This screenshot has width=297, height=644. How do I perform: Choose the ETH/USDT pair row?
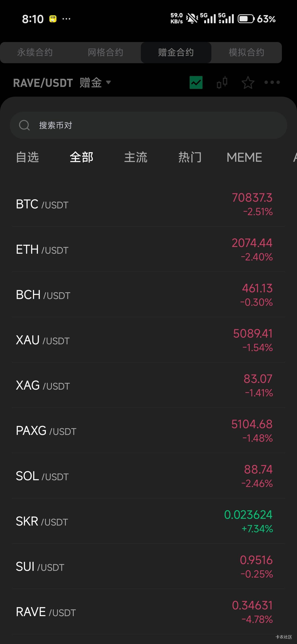click(x=148, y=250)
